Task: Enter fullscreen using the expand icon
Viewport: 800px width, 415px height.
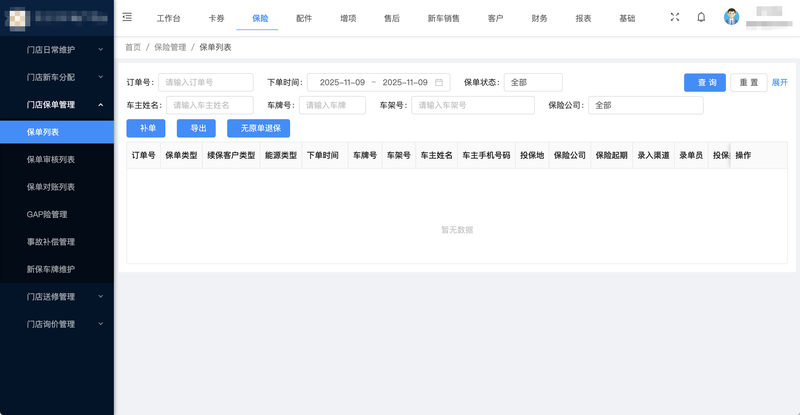Action: pos(674,17)
